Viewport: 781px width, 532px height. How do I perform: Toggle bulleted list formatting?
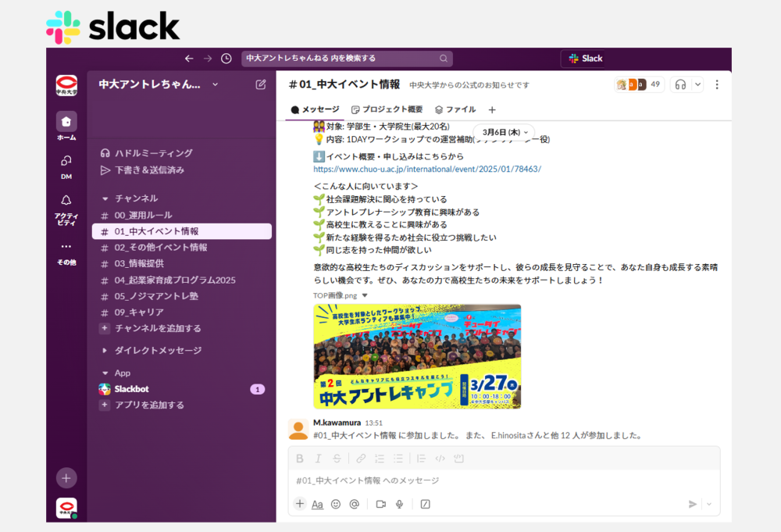pyautogui.click(x=398, y=459)
